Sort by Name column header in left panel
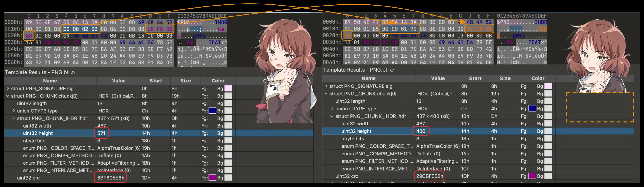 (50, 81)
